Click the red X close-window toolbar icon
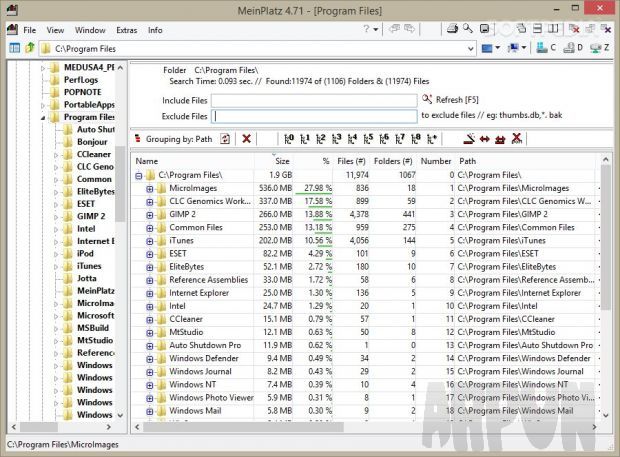The width and height of the screenshot is (620, 457). pos(574,28)
